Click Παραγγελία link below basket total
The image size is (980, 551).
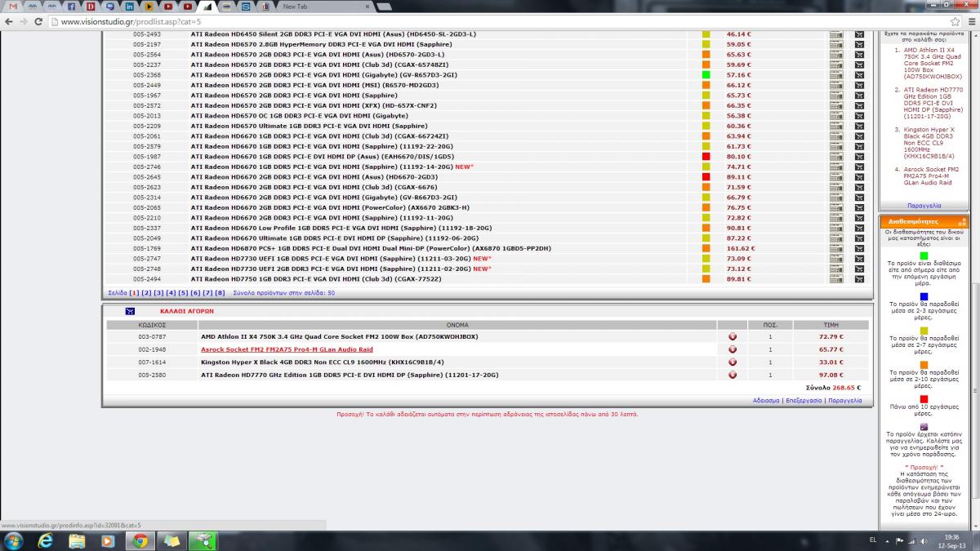(x=844, y=401)
